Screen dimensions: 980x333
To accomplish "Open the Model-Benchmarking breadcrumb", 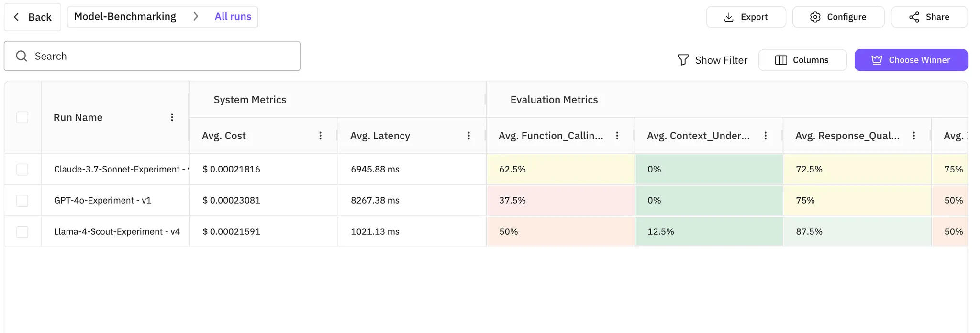I will click(x=125, y=17).
